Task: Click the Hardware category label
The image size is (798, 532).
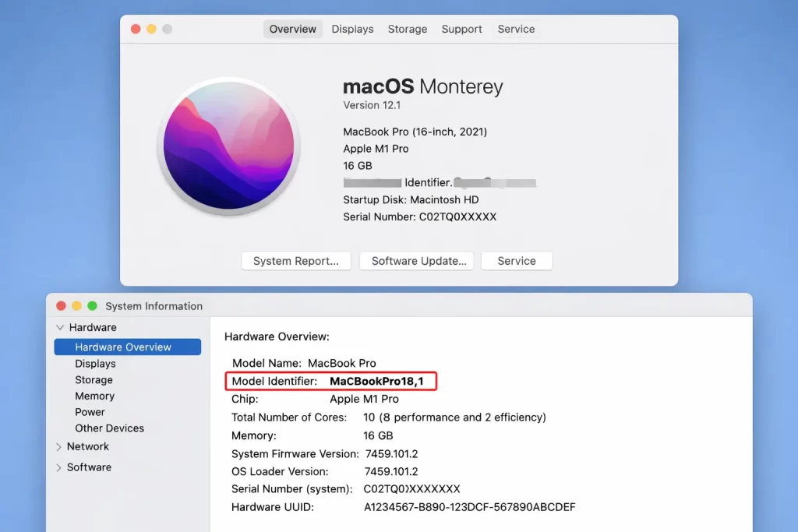Action: coord(93,327)
